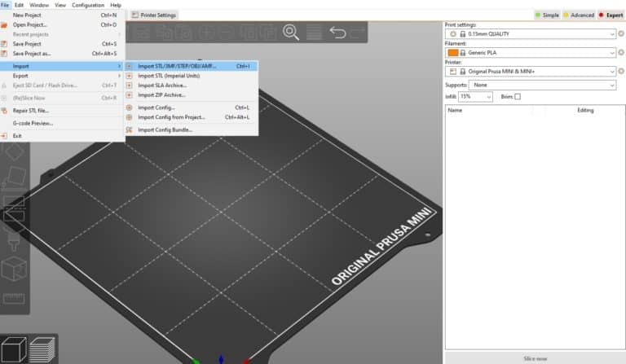Click the Save Project as icon

pyautogui.click(x=4, y=54)
